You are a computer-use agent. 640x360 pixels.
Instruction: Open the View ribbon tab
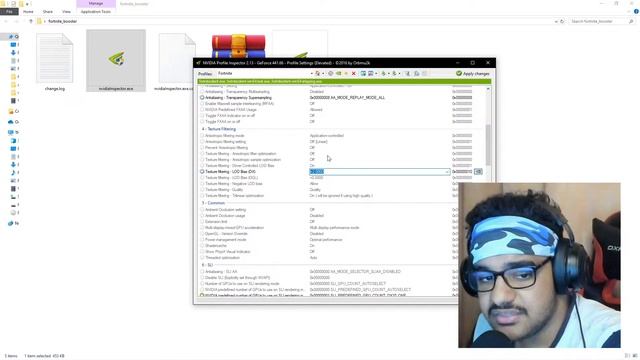tap(66, 11)
